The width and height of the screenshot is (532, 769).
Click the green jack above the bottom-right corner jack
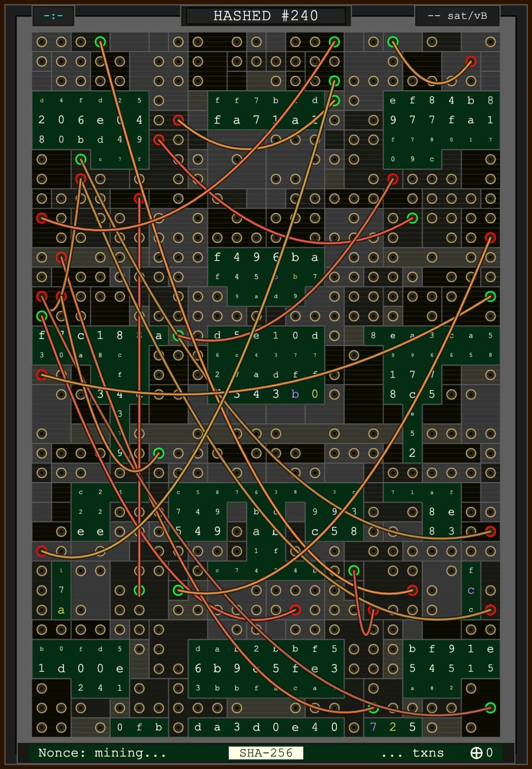pos(491,708)
